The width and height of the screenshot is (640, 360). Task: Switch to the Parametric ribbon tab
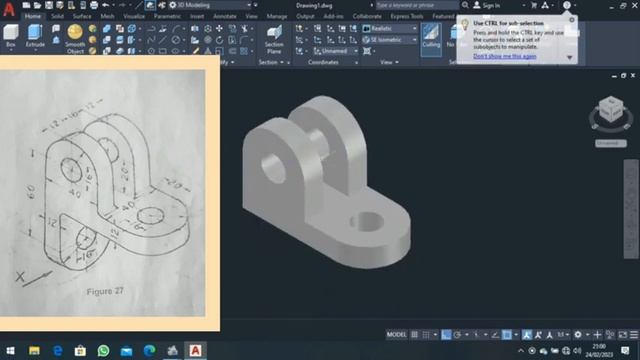(167, 16)
